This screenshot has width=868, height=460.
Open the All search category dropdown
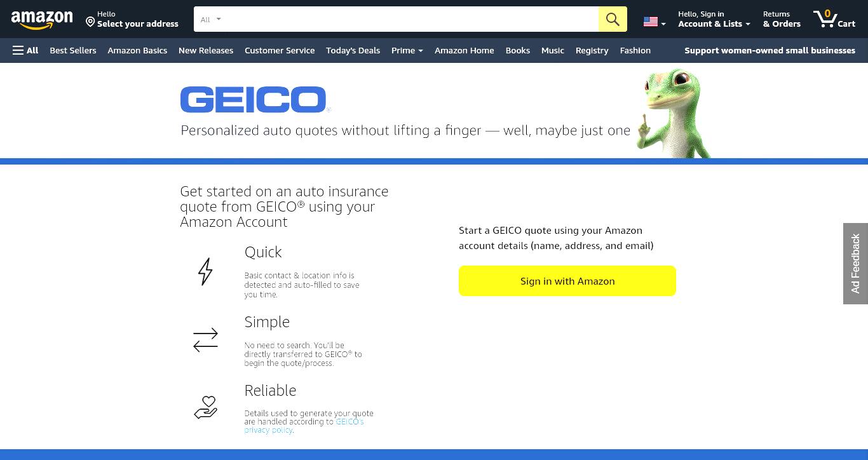click(211, 19)
